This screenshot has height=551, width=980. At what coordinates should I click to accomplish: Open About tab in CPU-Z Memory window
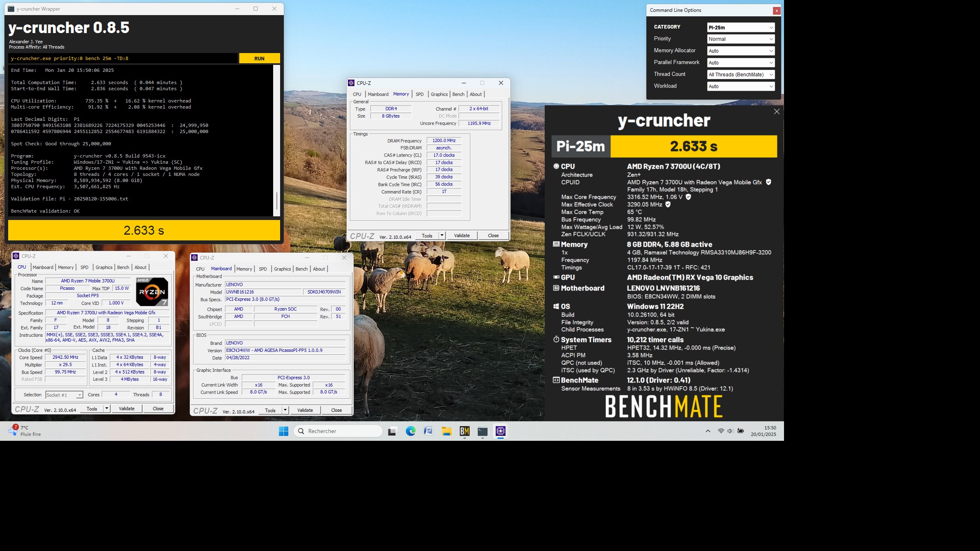click(476, 94)
